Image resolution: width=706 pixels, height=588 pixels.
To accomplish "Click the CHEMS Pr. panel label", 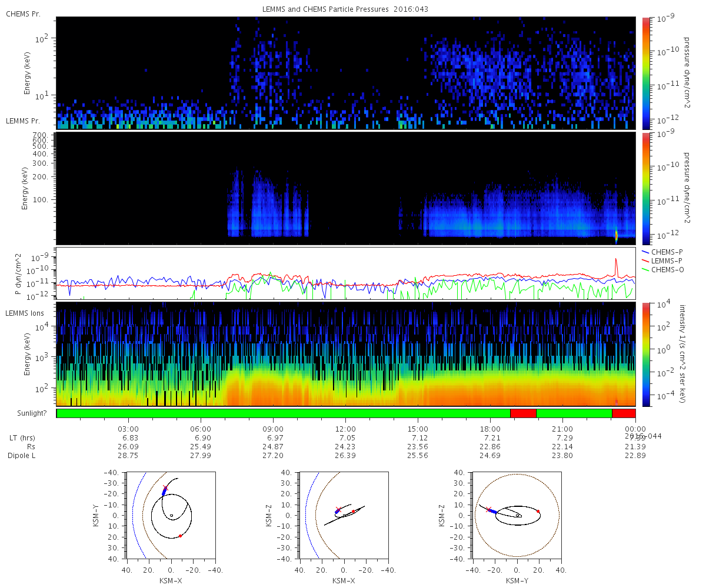I will [23, 14].
